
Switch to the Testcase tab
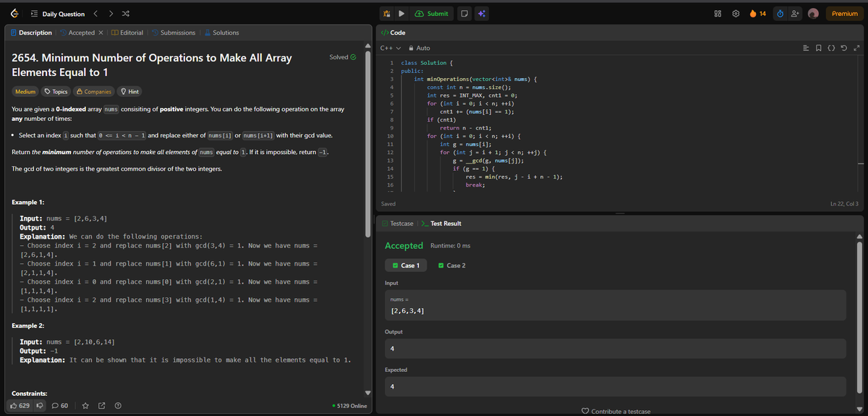click(397, 224)
